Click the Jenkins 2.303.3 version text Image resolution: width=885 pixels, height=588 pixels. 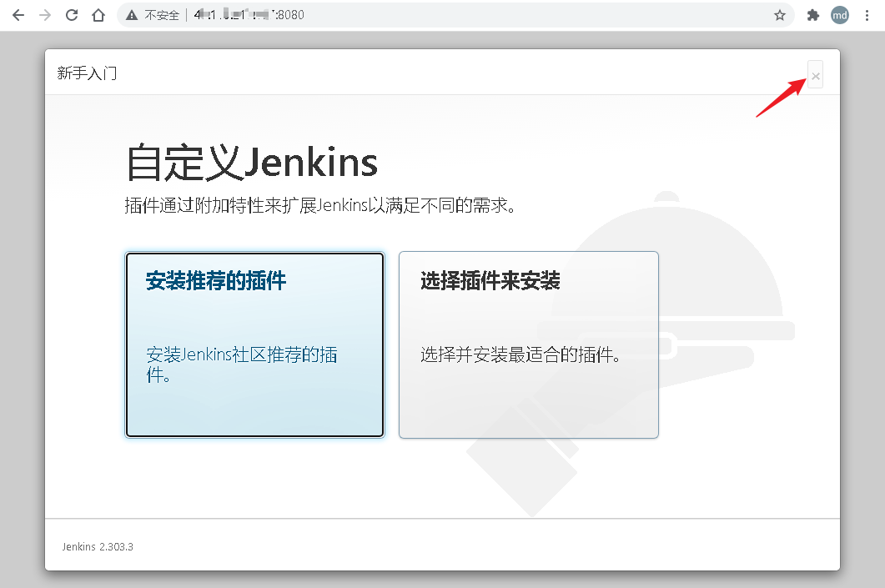(98, 547)
